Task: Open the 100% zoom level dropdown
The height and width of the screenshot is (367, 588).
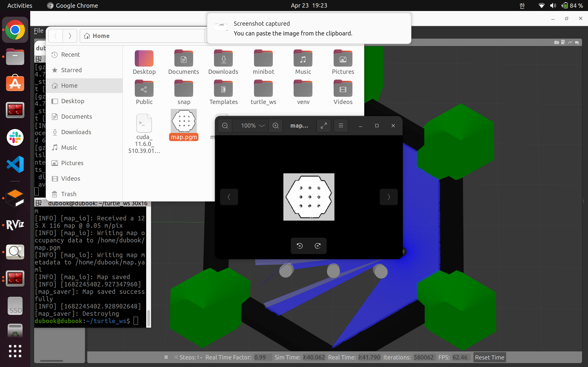Action: pyautogui.click(x=252, y=125)
